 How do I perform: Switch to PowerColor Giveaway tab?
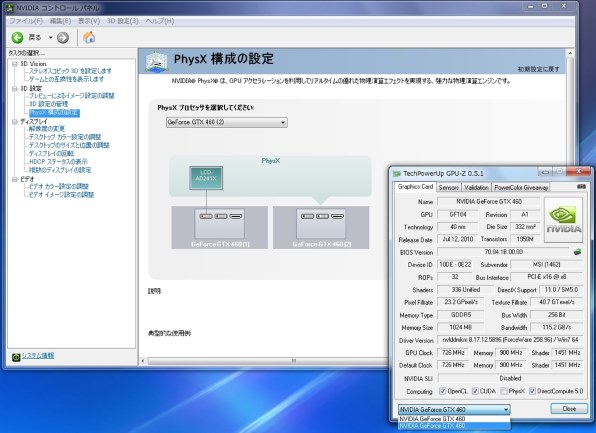(x=521, y=187)
